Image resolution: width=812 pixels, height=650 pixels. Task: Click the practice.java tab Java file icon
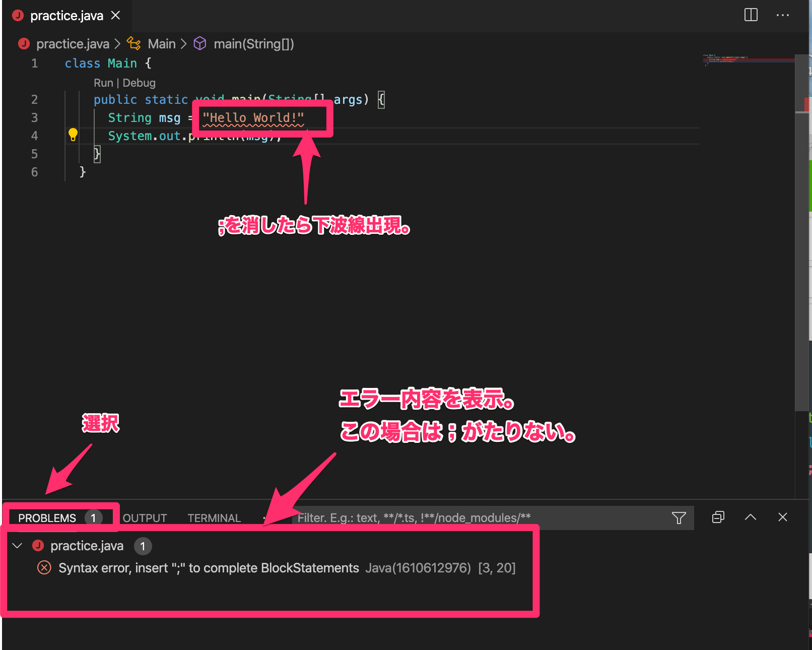point(18,15)
